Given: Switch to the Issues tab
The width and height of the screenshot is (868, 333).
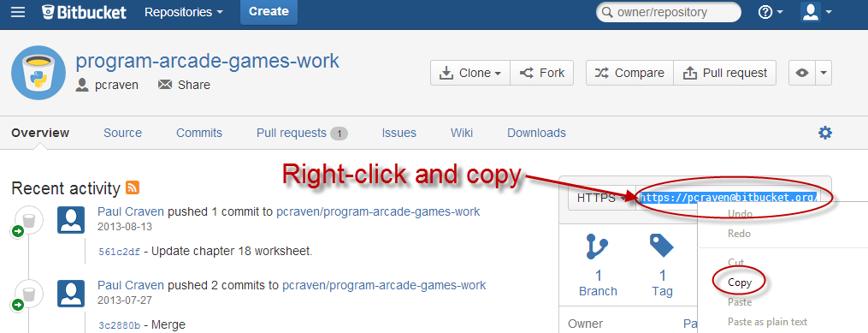Looking at the screenshot, I should pyautogui.click(x=399, y=133).
